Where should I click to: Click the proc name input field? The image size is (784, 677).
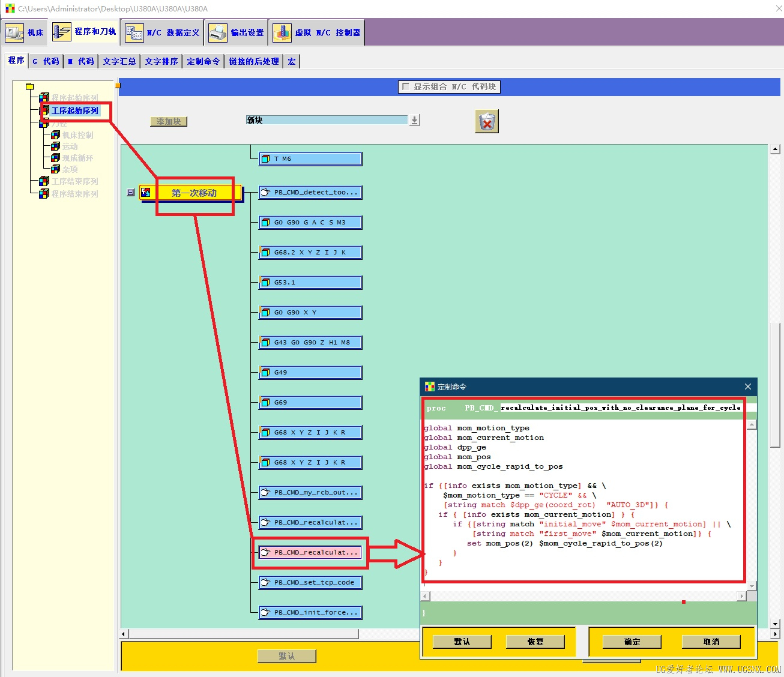(x=620, y=408)
